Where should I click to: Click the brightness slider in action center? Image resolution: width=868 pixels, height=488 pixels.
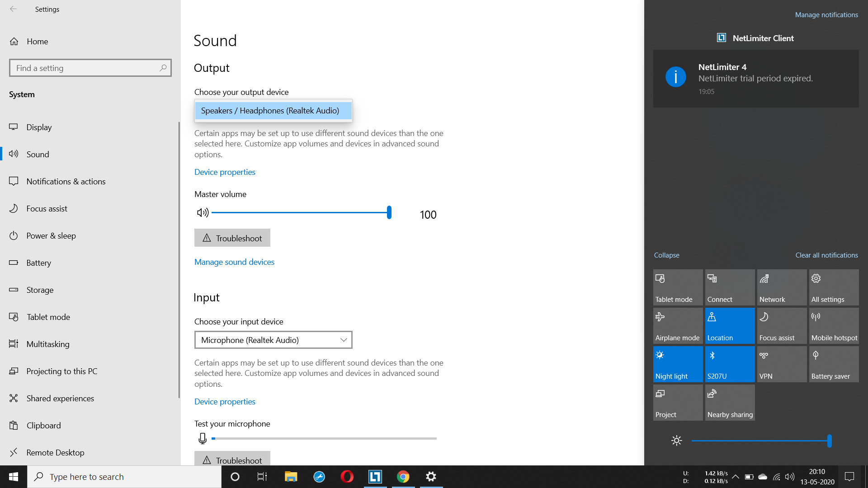761,441
